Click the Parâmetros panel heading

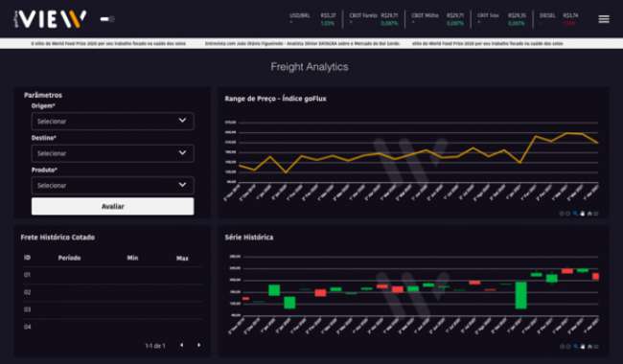tap(43, 95)
